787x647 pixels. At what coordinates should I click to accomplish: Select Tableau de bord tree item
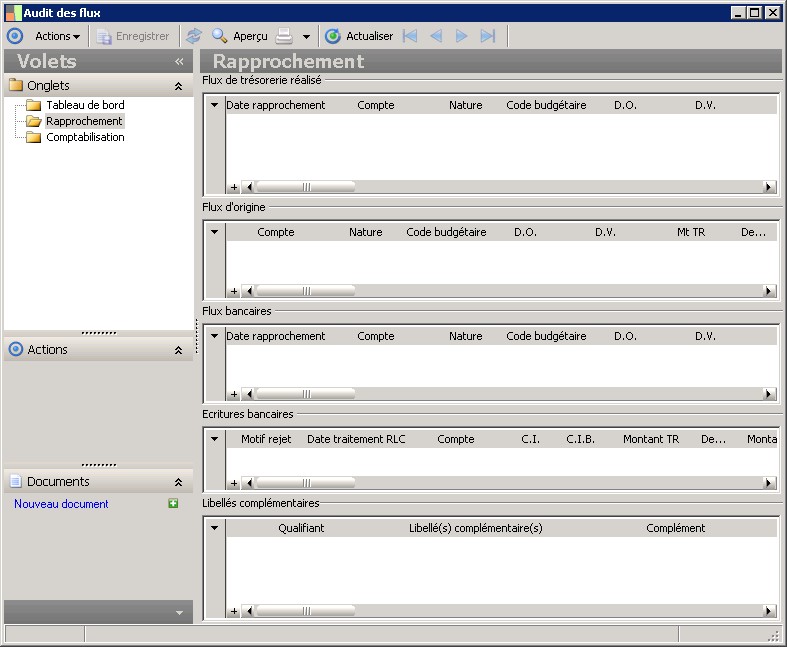[85, 105]
